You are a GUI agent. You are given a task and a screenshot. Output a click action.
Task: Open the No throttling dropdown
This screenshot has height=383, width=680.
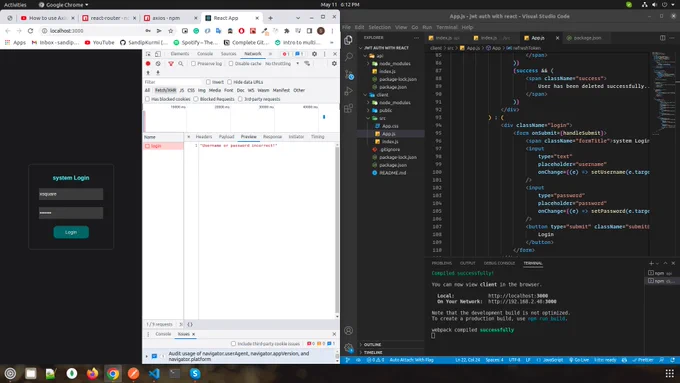(x=282, y=63)
